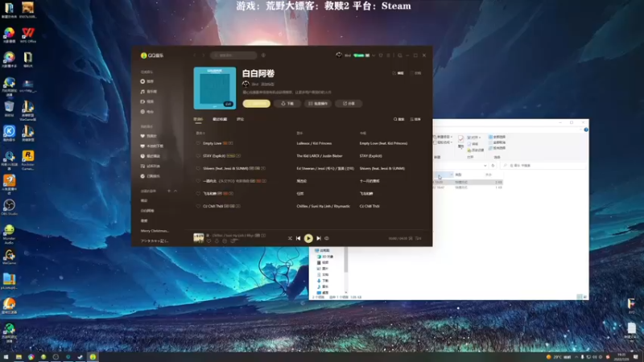Favorite the now-playing track heart

pos(209,241)
